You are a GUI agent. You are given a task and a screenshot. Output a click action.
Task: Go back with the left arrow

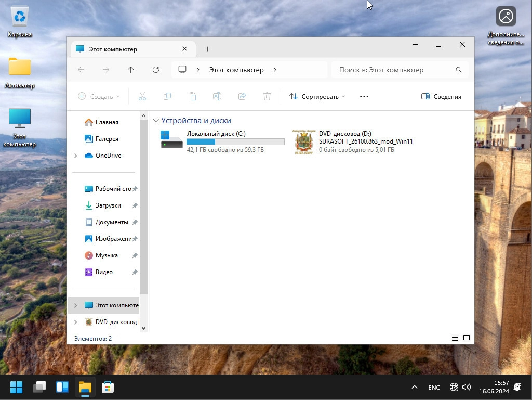tap(81, 70)
